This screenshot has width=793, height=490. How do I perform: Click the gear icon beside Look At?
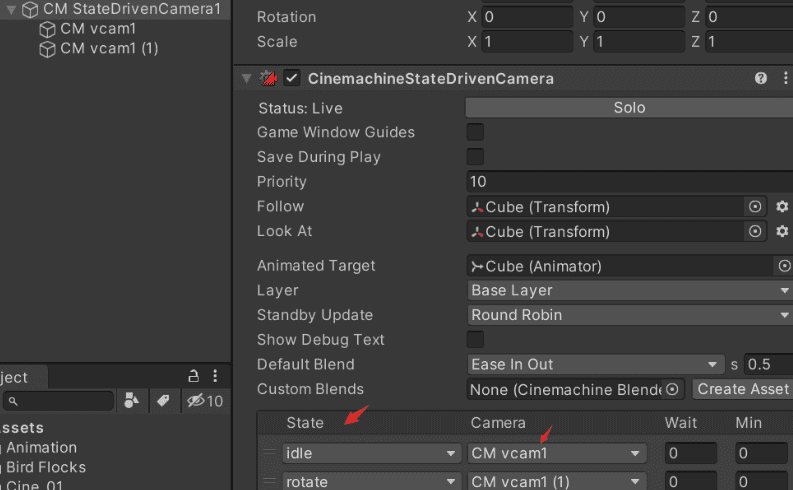pos(782,231)
